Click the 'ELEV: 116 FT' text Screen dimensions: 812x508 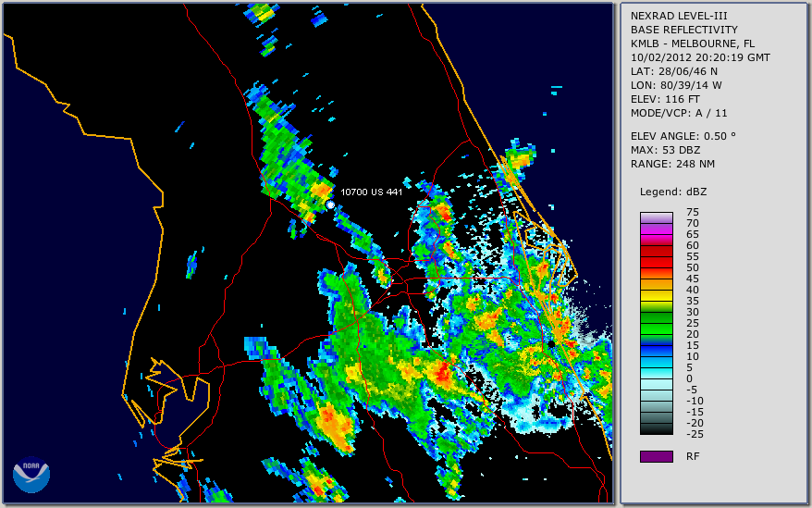[x=665, y=99]
